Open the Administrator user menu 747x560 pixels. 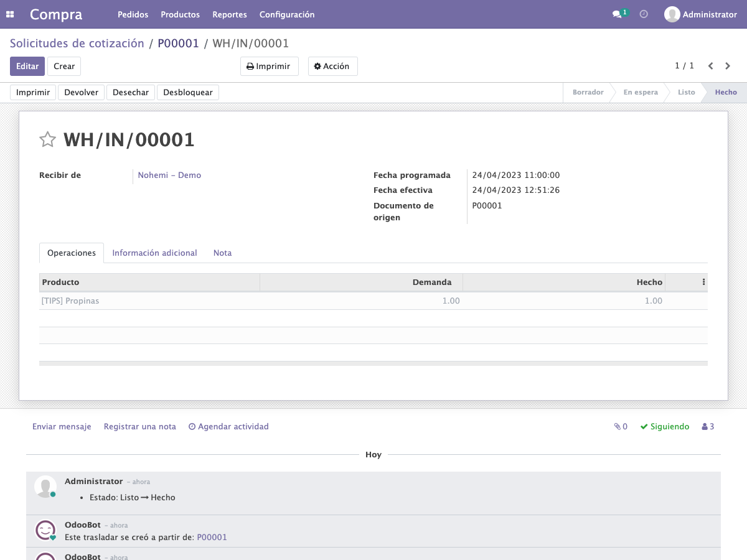[700, 14]
